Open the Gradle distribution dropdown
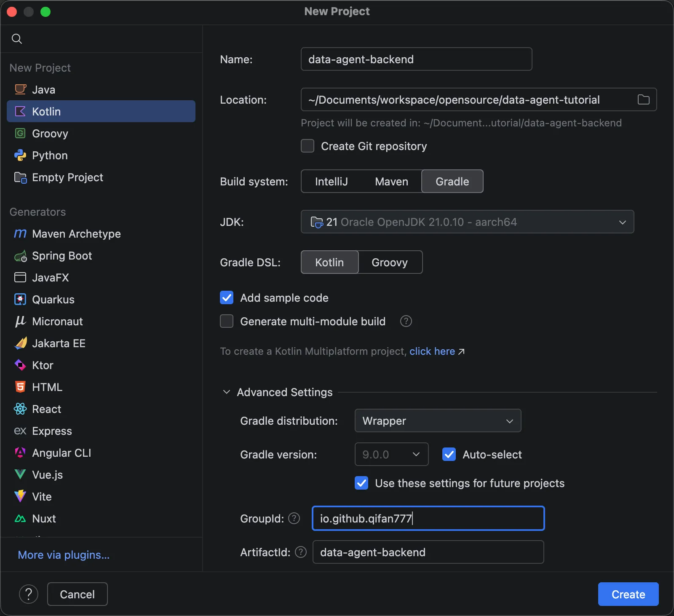 pos(438,420)
